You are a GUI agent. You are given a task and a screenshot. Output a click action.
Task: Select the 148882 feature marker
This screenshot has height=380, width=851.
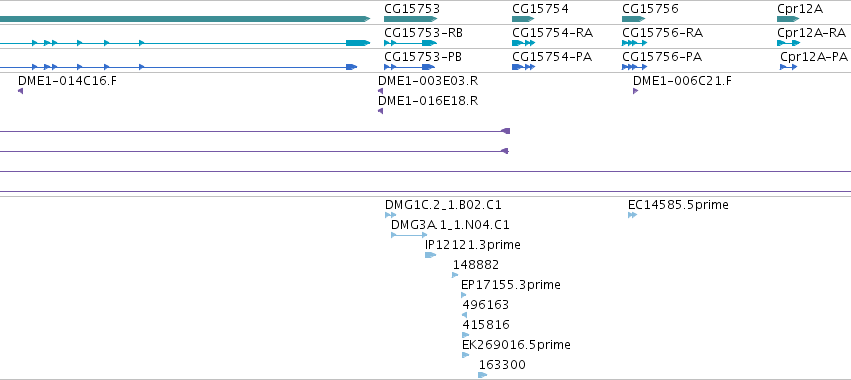pyautogui.click(x=455, y=275)
